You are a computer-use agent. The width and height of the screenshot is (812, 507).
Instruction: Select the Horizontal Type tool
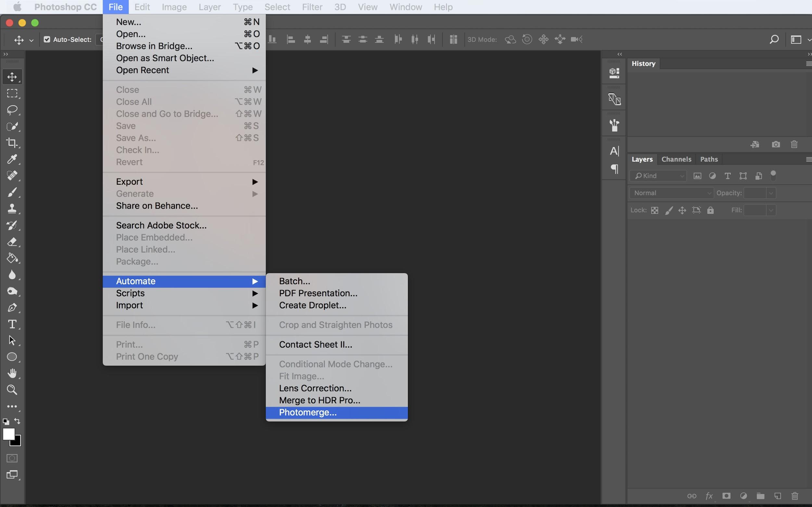pos(12,324)
